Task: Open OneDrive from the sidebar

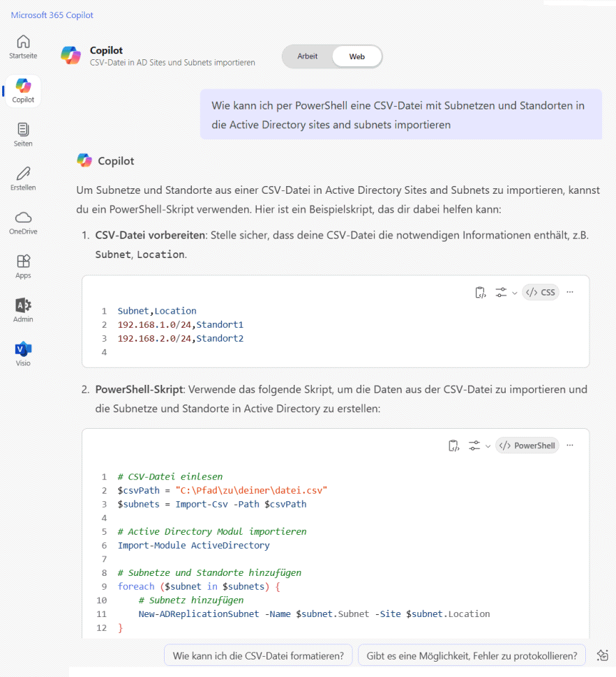Action: point(23,223)
